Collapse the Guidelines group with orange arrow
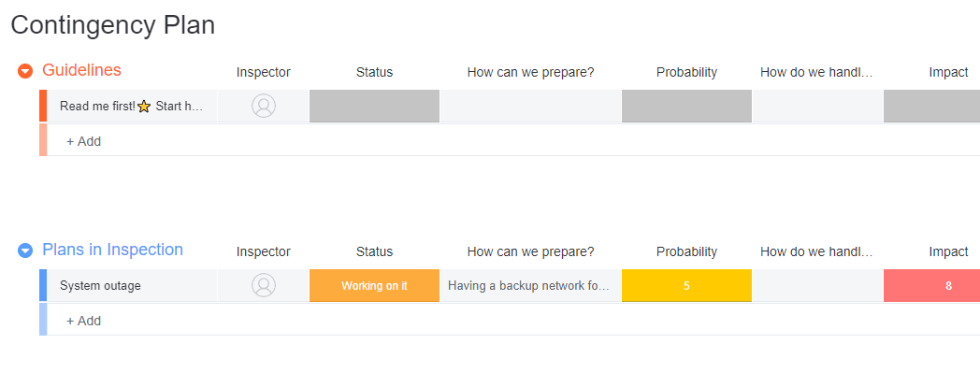The height and width of the screenshot is (387, 980). [25, 71]
